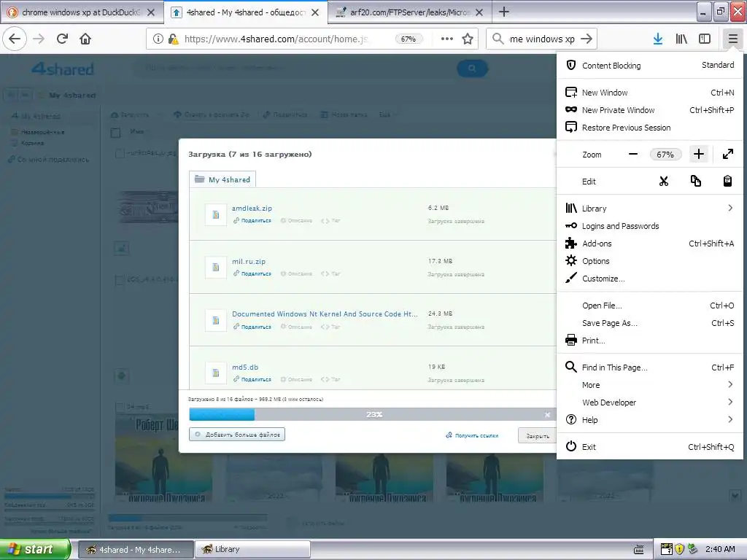Image resolution: width=747 pixels, height=560 pixels.
Task: Open mil.ru.zip file link
Action: click(x=249, y=262)
